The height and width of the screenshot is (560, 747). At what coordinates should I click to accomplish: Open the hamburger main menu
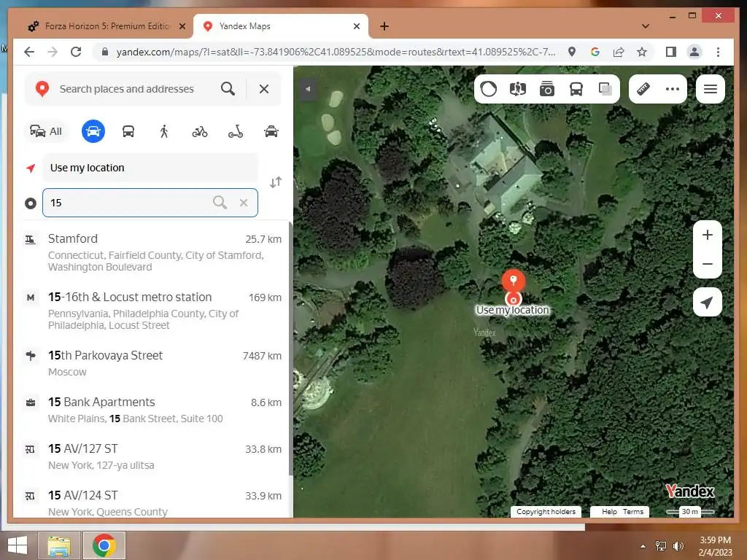coord(711,89)
